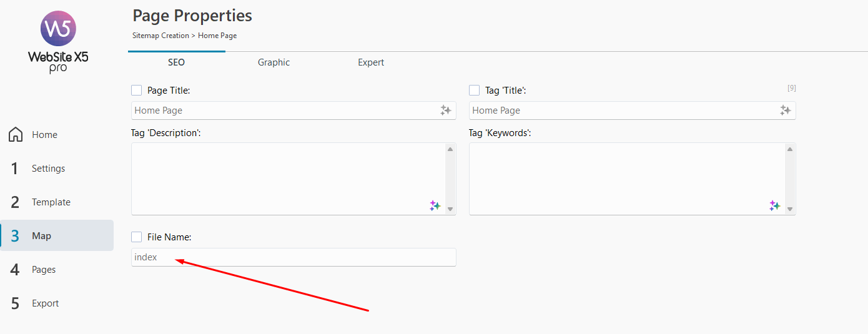This screenshot has height=334, width=868.
Task: Click AI sparkle icon in Page Title field
Action: [x=445, y=111]
